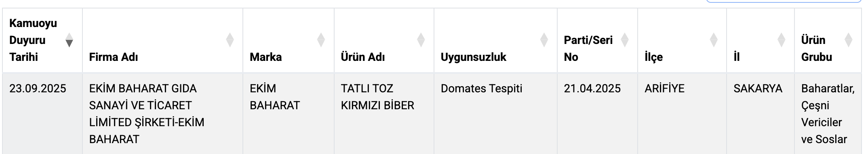Select the TATLI TOZ KIRMIZI BİBER cell

click(x=377, y=97)
